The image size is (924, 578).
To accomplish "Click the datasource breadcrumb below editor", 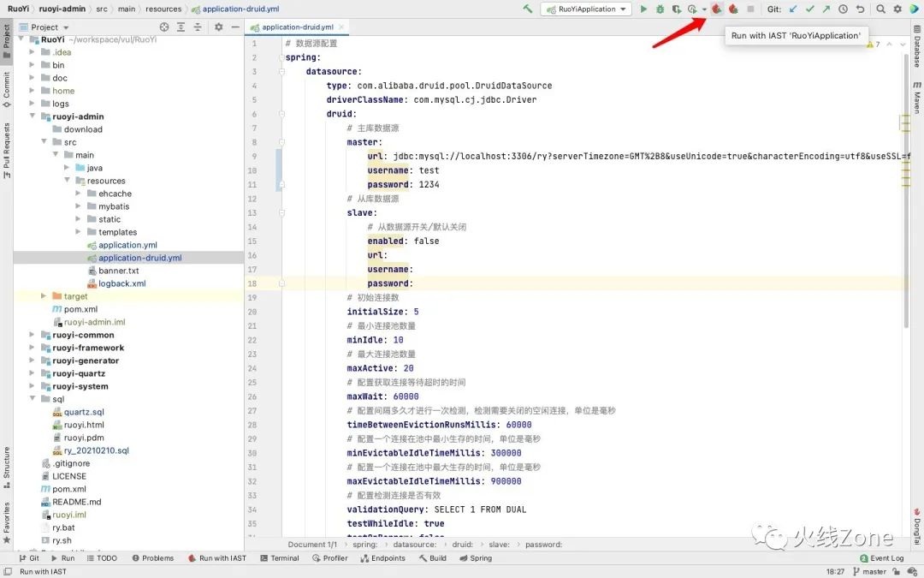I will 414,545.
